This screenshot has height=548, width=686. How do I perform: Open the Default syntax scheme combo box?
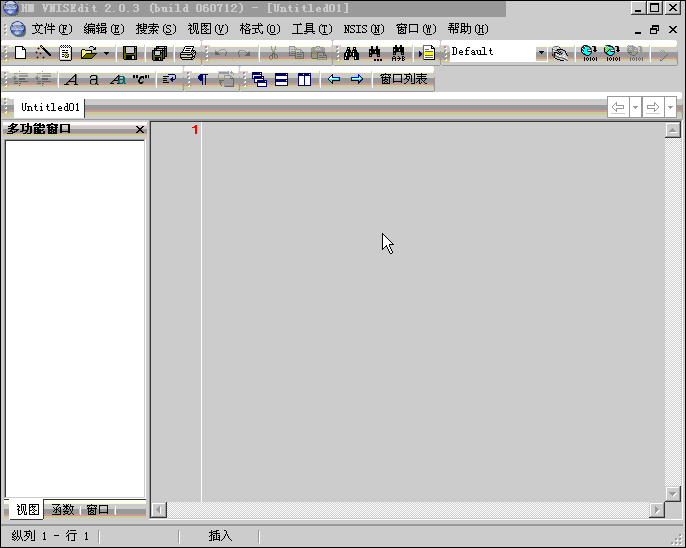pyautogui.click(x=498, y=52)
